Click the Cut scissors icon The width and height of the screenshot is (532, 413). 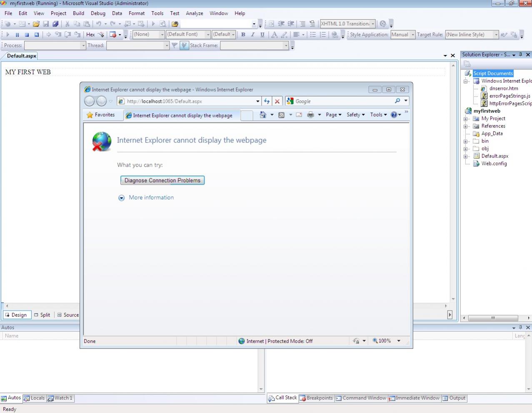[67, 24]
